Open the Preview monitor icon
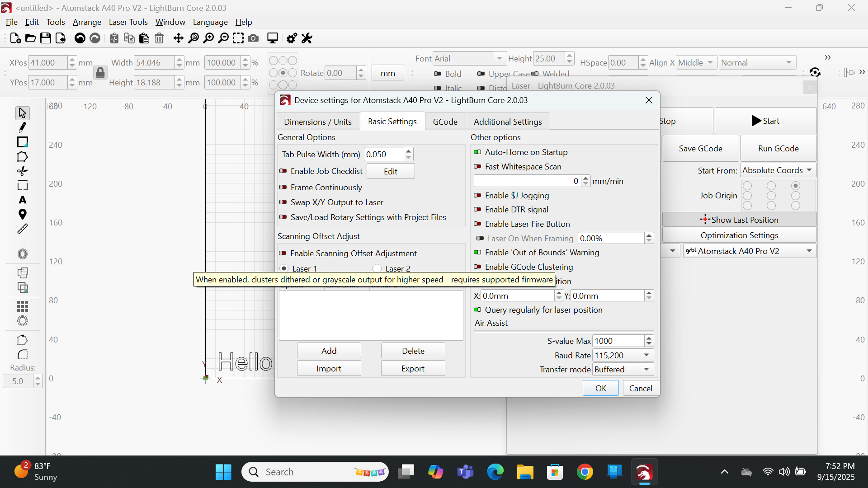The height and width of the screenshot is (488, 868). [x=273, y=38]
